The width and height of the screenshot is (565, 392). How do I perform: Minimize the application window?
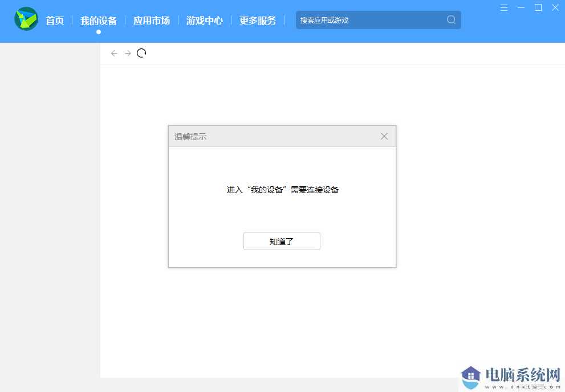point(521,7)
